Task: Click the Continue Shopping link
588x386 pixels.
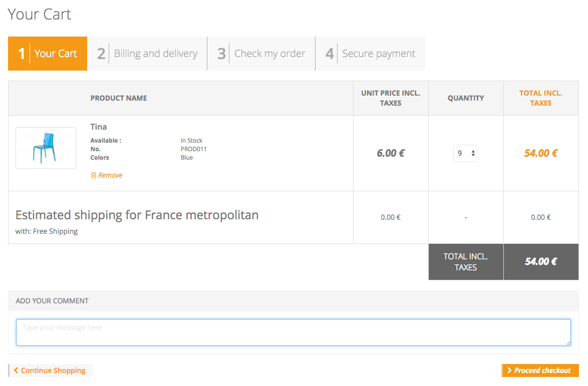Action: click(x=53, y=370)
